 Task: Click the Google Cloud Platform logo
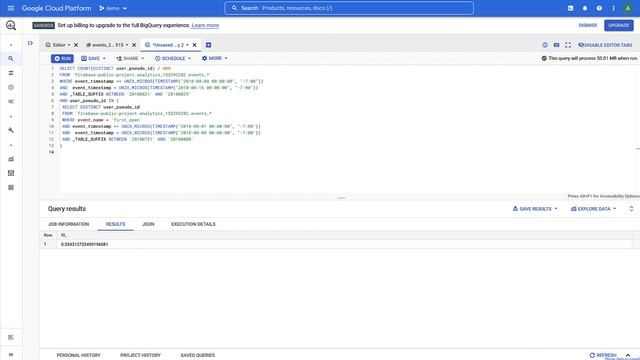[56, 8]
